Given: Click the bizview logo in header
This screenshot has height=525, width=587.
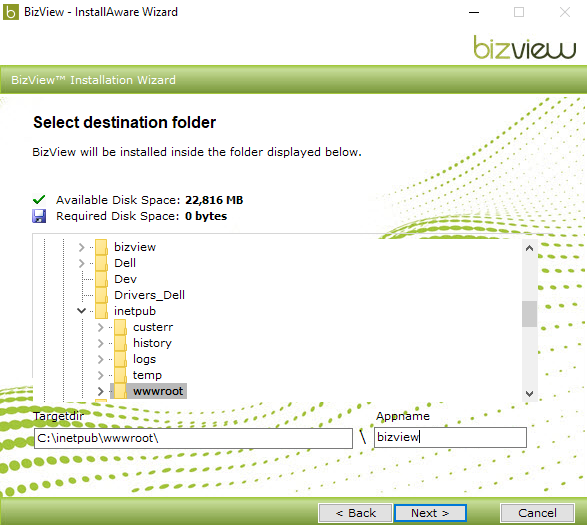Looking at the screenshot, I should pos(525,47).
